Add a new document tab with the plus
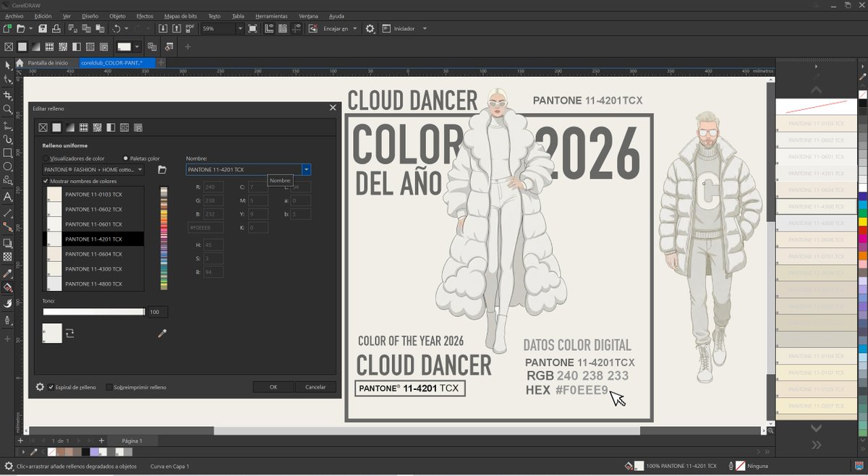The height and width of the screenshot is (476, 868). pos(161,63)
